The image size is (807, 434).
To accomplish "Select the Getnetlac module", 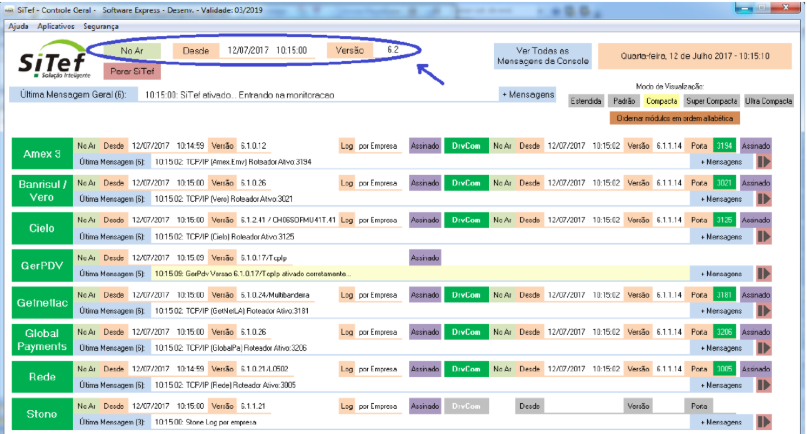I will pos(42,303).
